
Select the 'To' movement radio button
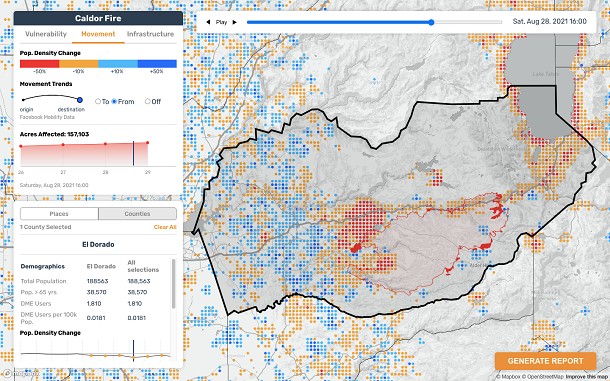point(98,101)
